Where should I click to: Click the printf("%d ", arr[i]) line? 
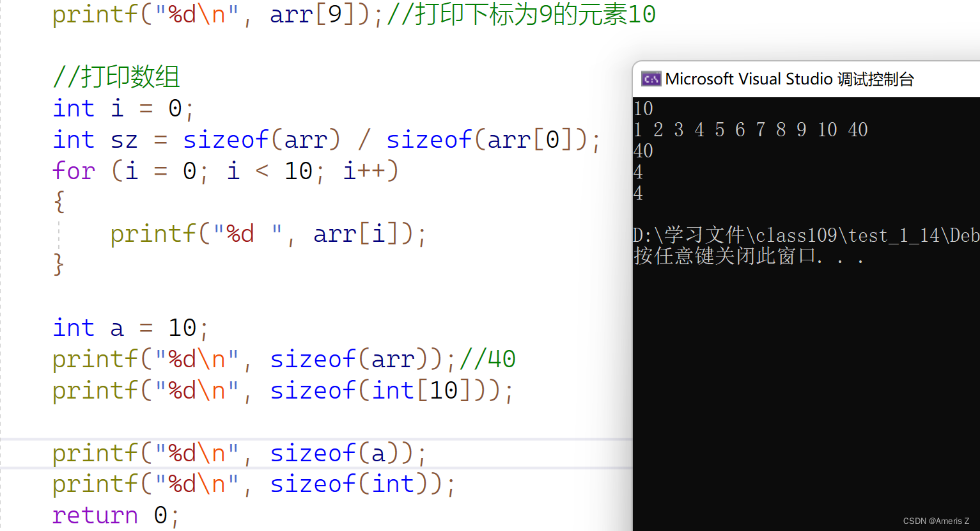pos(268,234)
